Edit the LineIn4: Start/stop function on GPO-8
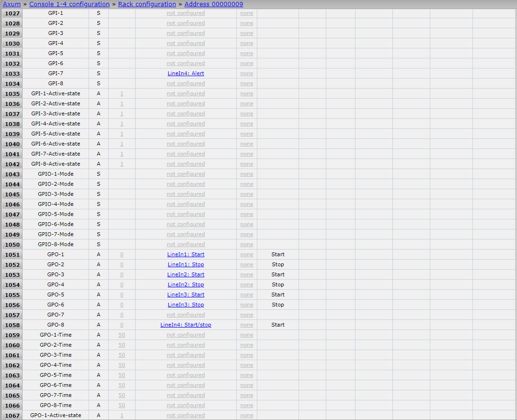The height and width of the screenshot is (420, 517). 185,325
